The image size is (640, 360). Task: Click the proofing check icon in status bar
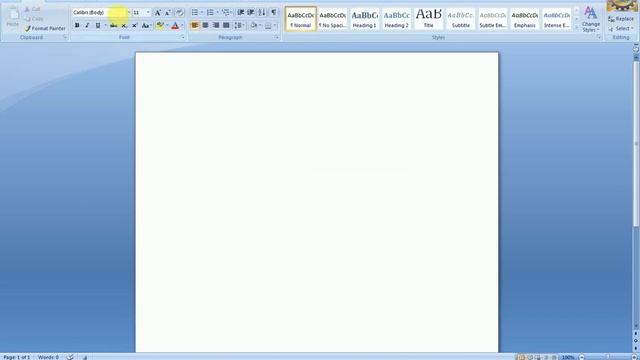(x=70, y=357)
